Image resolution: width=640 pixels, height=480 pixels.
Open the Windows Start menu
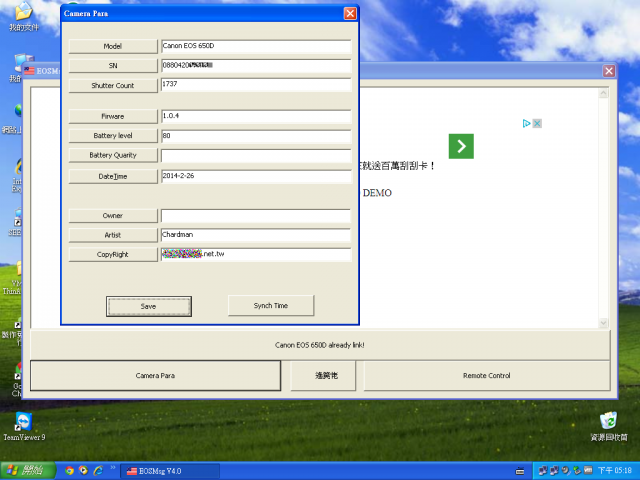[x=28, y=471]
